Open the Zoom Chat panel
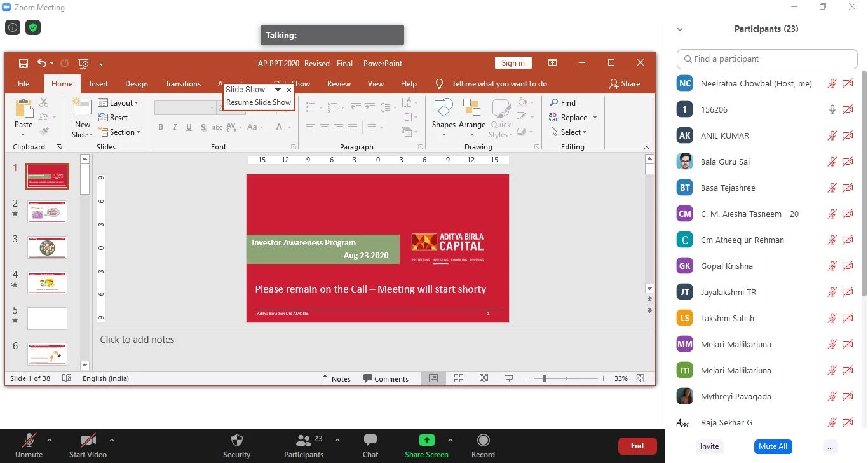The image size is (868, 463). coord(370,445)
